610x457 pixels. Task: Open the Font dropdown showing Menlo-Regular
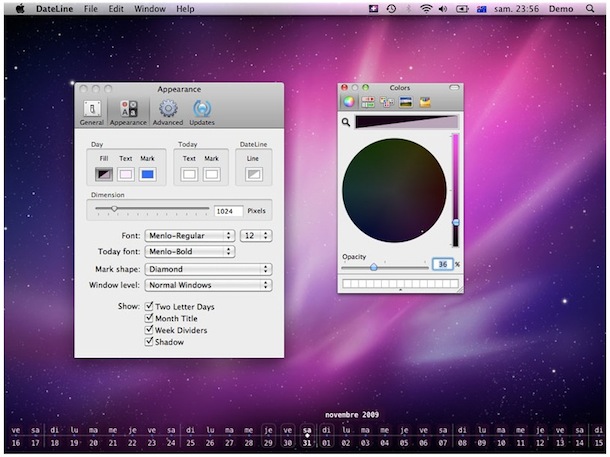(x=190, y=236)
